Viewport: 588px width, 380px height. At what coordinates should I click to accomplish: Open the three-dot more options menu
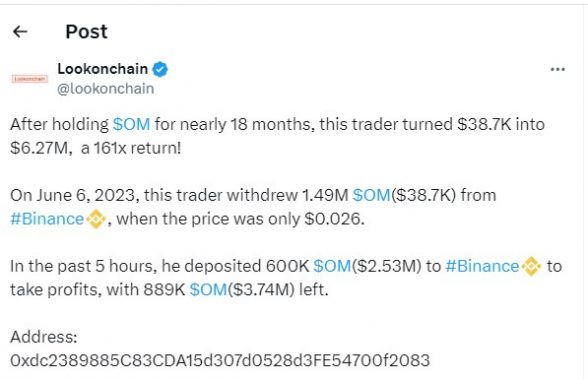557,69
